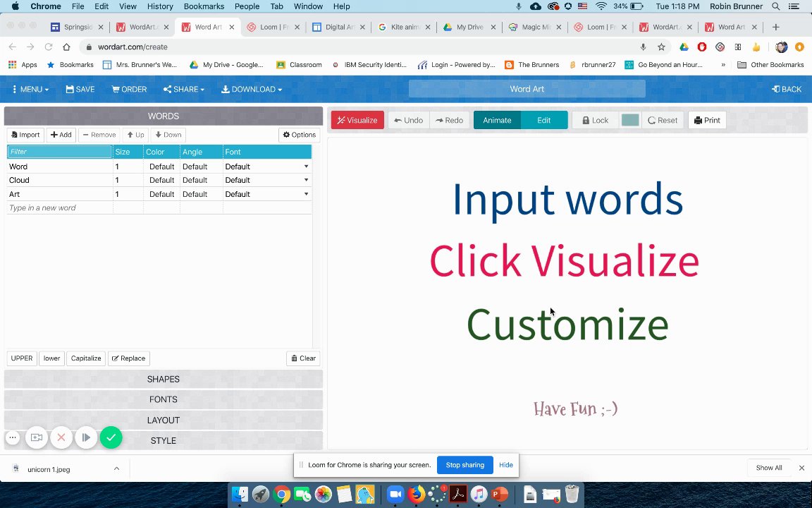Save the word art project
812x508 pixels.
point(80,89)
